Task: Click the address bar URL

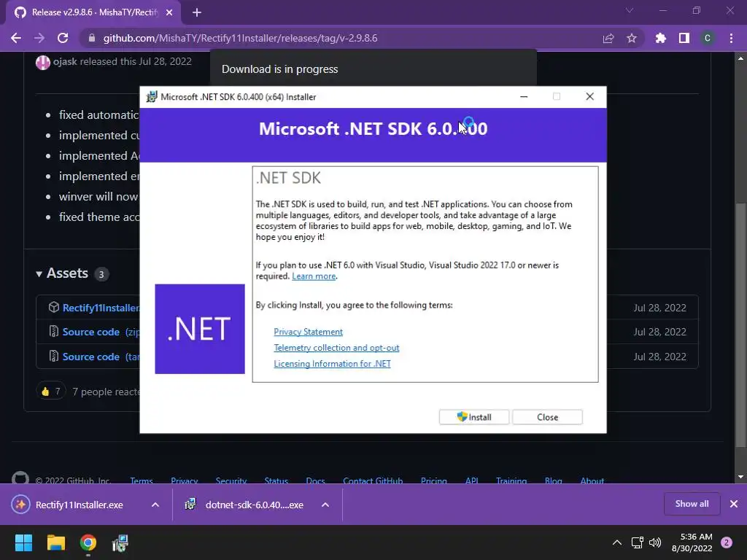Action: [240, 38]
